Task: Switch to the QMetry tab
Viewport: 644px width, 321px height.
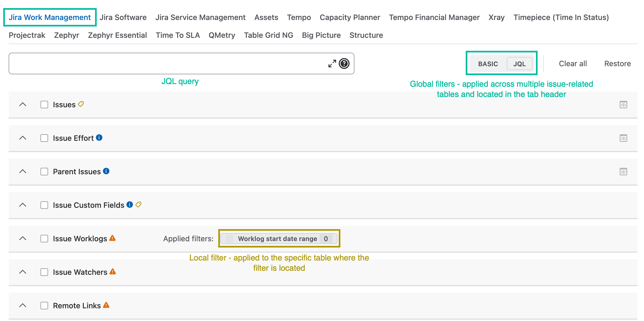Action: 222,35
